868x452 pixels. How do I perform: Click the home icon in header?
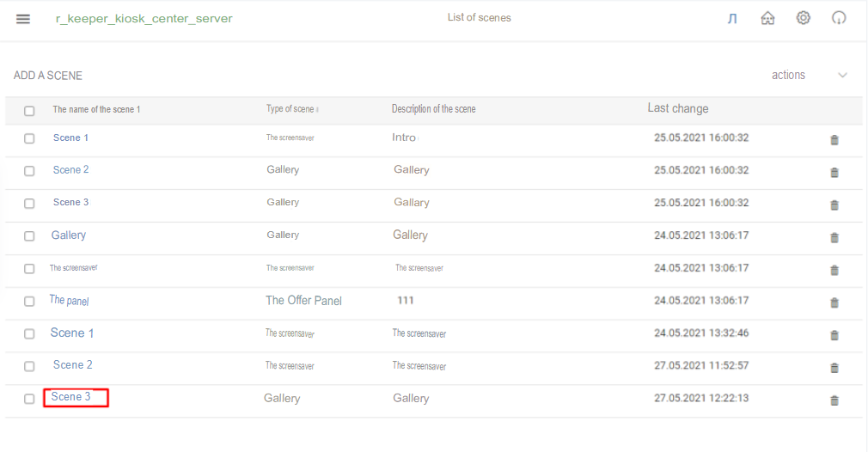tap(767, 18)
